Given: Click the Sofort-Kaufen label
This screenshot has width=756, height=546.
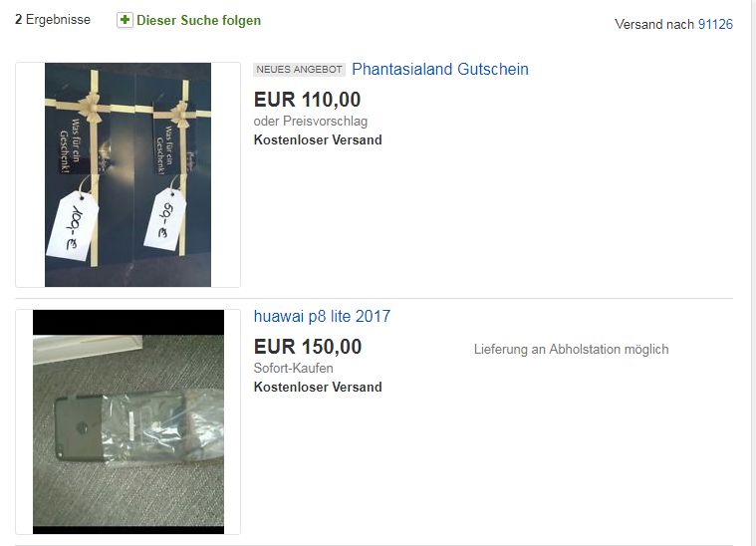Looking at the screenshot, I should (x=293, y=368).
